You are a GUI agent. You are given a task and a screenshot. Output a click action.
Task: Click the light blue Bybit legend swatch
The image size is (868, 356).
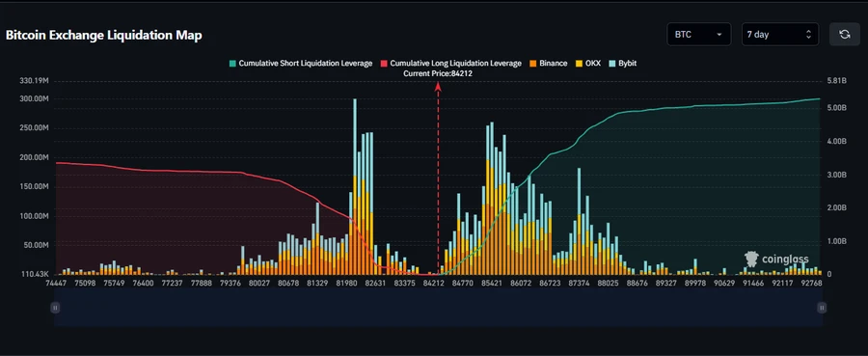pos(611,64)
